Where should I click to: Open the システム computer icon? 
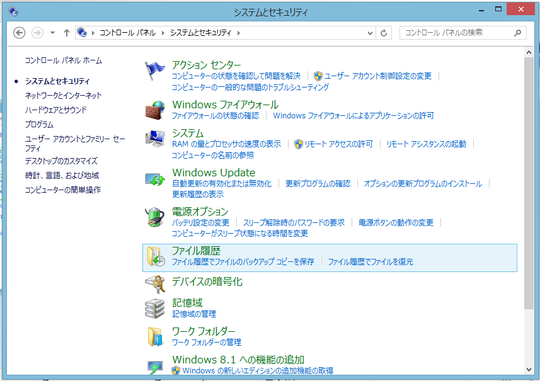point(155,138)
